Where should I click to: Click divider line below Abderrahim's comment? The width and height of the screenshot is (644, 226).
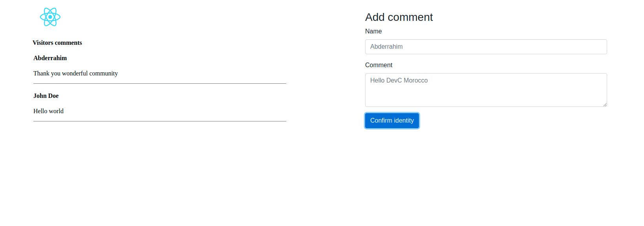(160, 83)
